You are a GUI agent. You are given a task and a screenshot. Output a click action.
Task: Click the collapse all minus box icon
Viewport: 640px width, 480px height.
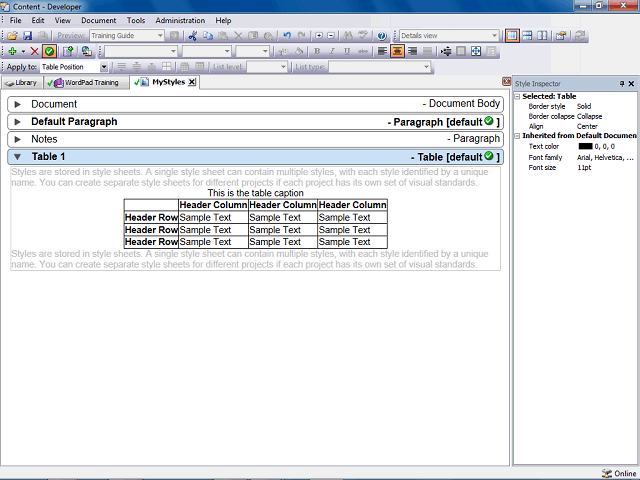click(x=331, y=36)
